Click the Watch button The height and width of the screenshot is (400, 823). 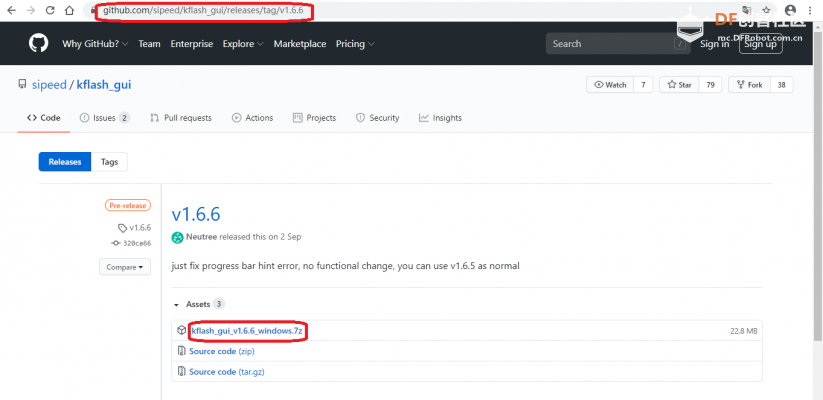(610, 85)
